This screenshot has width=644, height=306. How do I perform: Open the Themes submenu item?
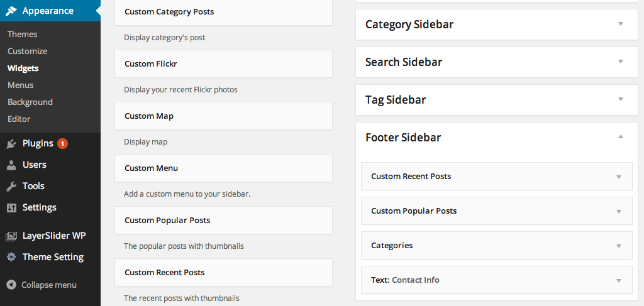tap(23, 34)
